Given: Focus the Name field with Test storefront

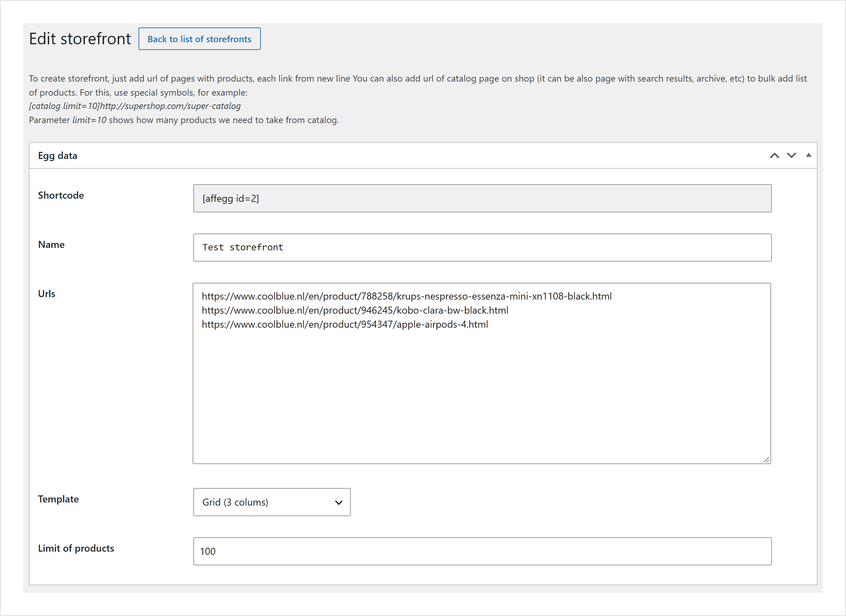Looking at the screenshot, I should tap(482, 248).
